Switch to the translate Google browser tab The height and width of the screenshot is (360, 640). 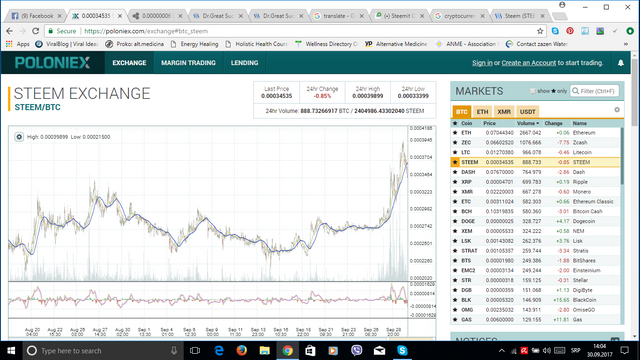[x=338, y=16]
